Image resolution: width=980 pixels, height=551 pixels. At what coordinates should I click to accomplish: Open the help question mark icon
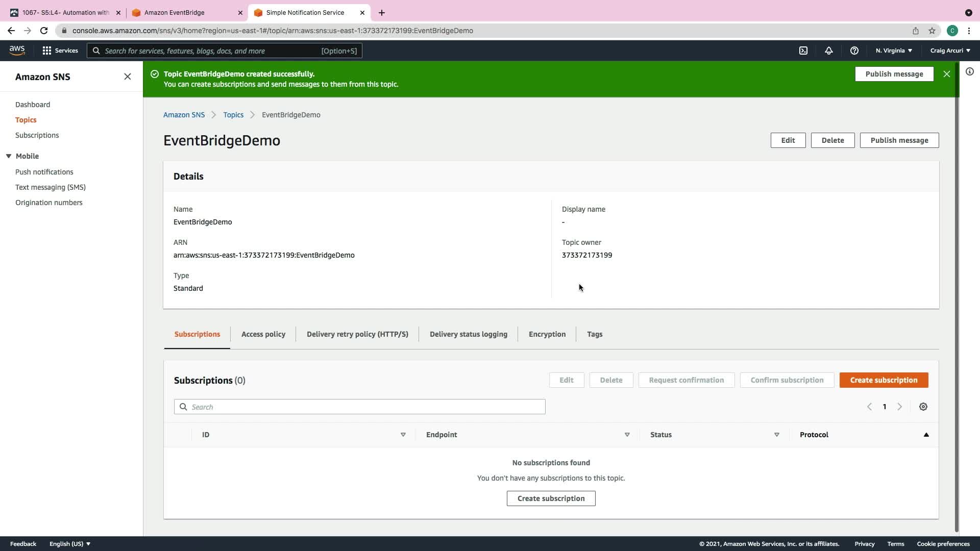[854, 51]
